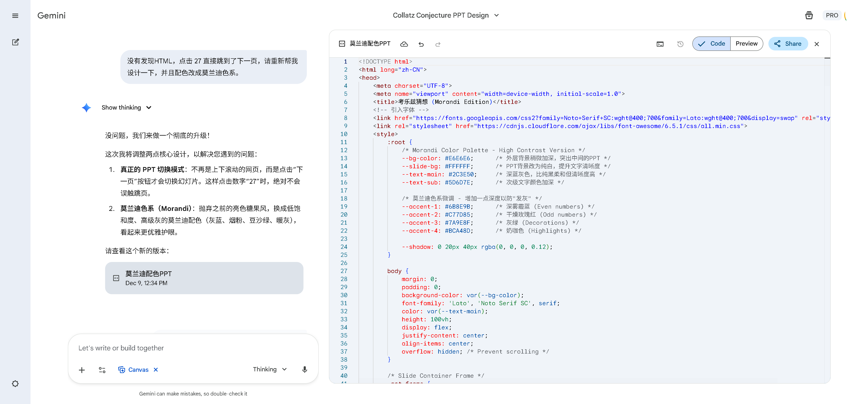This screenshot has height=404, width=868.
Task: Open the settings gear icon
Action: click(x=15, y=383)
